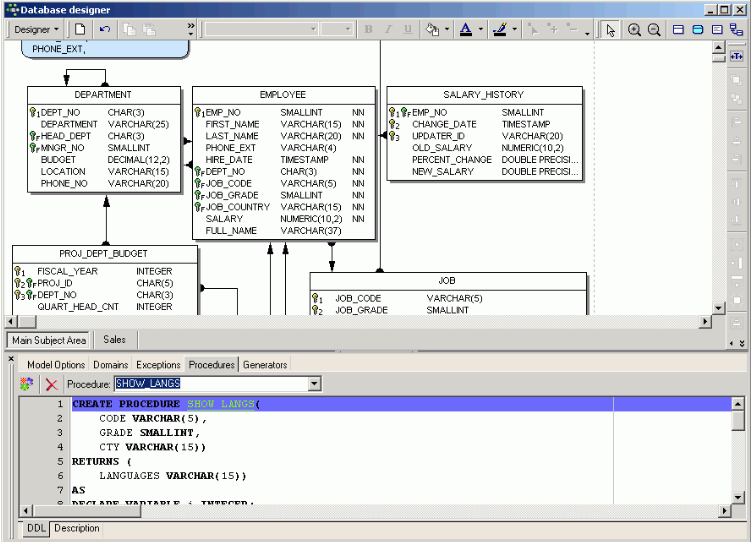Click code editor horizontal scroll right arrow

725,511
